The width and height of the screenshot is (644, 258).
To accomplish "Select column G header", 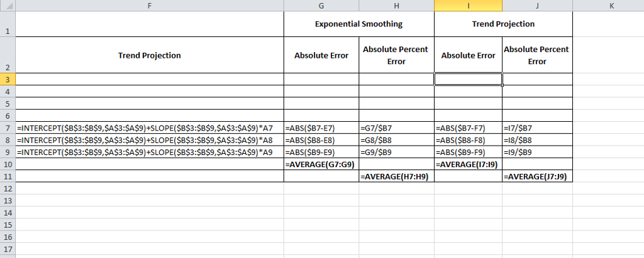I will tap(321, 6).
